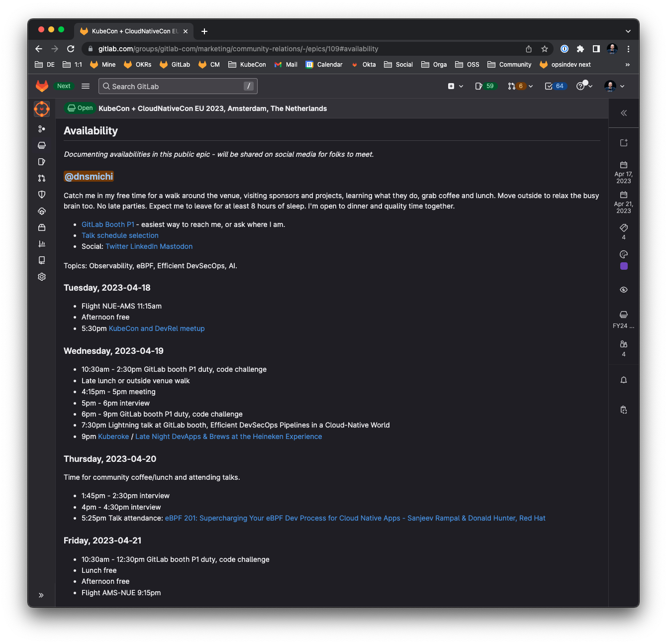667x644 pixels.
Task: Open the Talk schedule selection link
Action: tap(120, 235)
